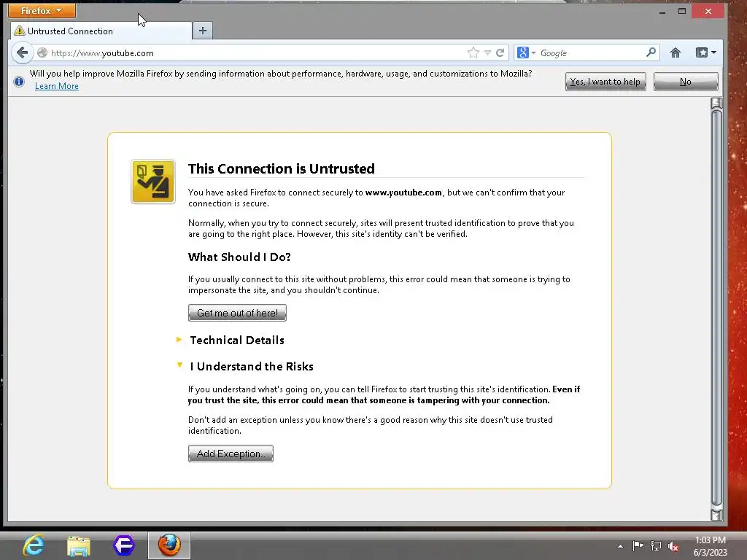Minimize the Firefox window

click(662, 12)
